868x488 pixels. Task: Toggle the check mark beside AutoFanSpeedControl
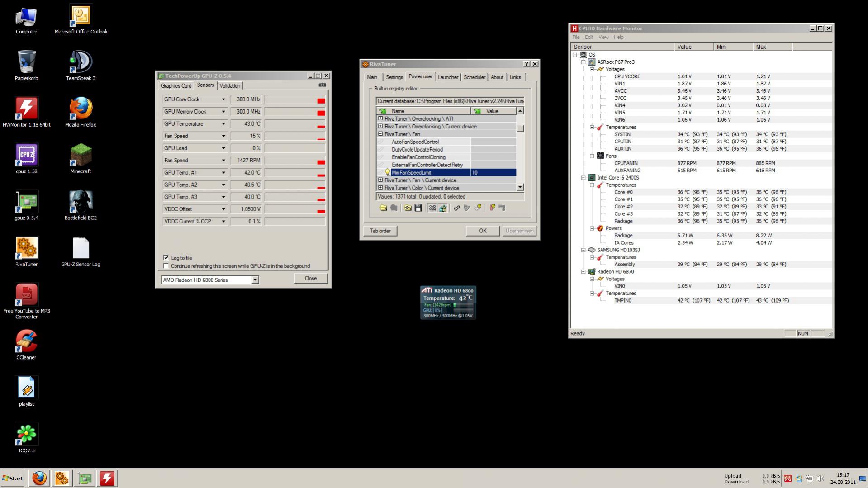(381, 142)
